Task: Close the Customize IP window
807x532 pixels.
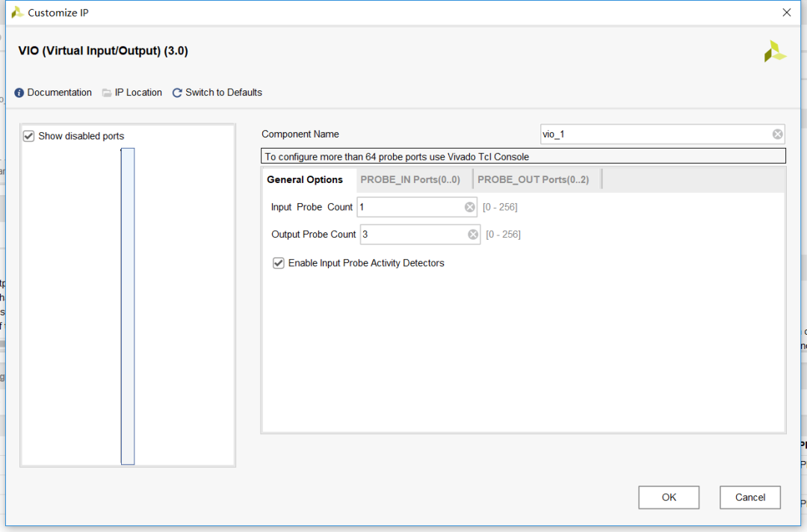Action: click(x=786, y=13)
